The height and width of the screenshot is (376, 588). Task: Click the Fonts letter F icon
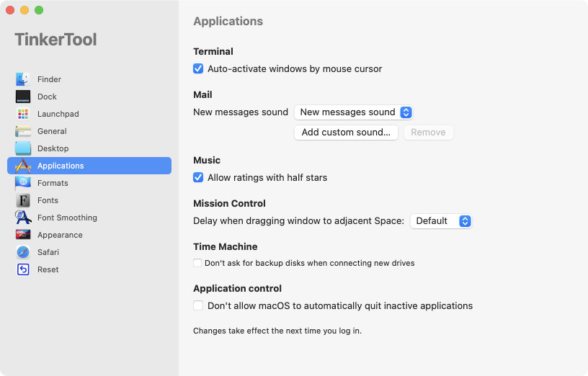point(23,200)
